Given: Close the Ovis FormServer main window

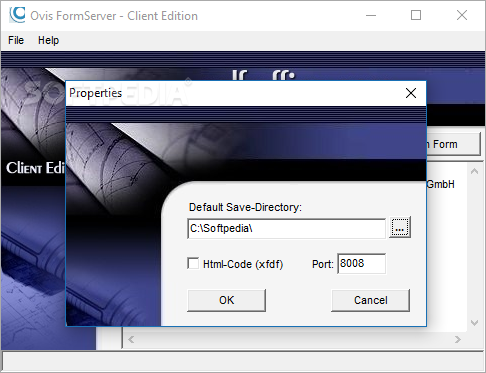Looking at the screenshot, I should pos(462,15).
